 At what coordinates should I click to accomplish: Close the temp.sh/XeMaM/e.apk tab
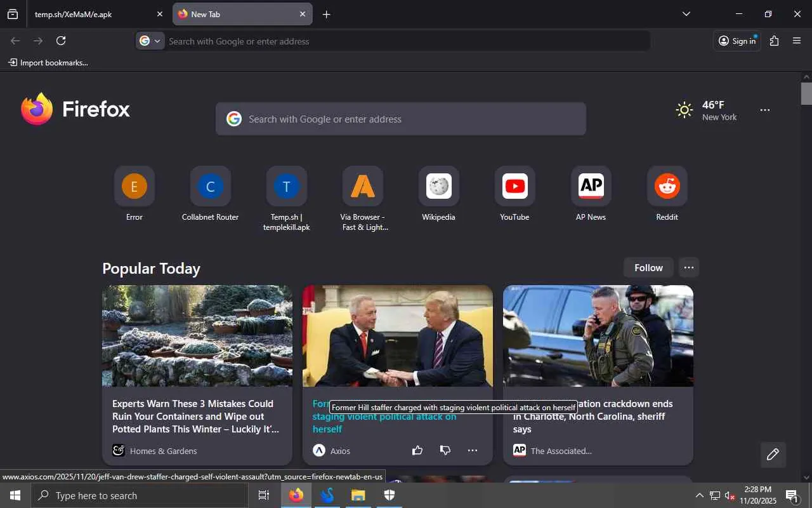point(159,14)
